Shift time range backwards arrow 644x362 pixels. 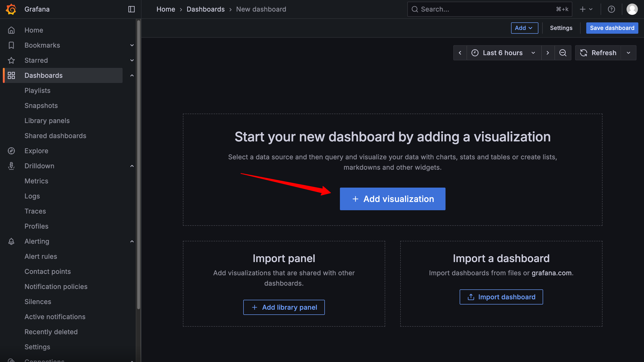460,53
